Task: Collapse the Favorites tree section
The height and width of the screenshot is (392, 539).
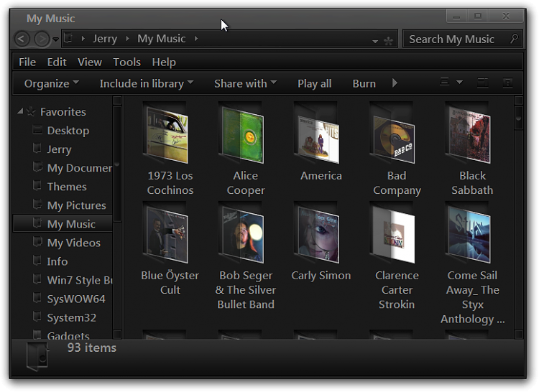Action: [19, 113]
